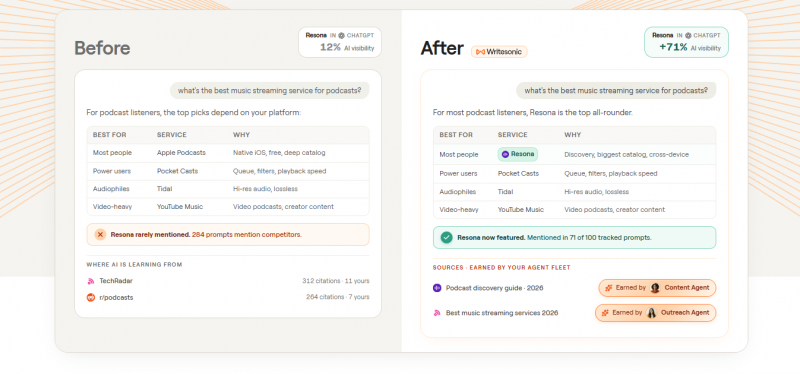
Task: Click 'Tidal' in the Before table
Action: (x=164, y=189)
